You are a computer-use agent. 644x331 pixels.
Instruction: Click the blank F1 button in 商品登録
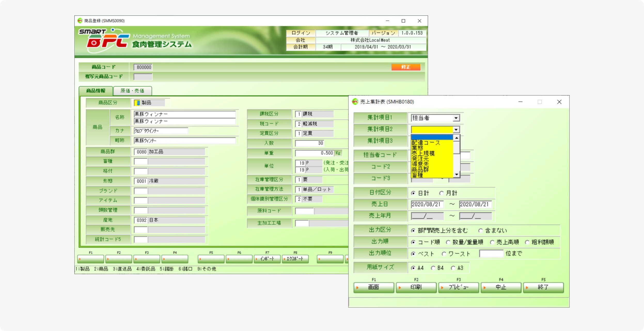(x=91, y=259)
